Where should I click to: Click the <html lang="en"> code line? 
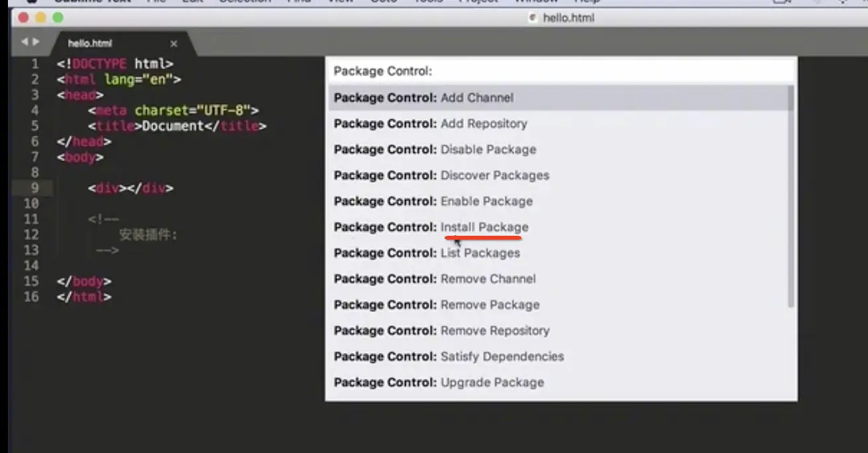coord(119,79)
